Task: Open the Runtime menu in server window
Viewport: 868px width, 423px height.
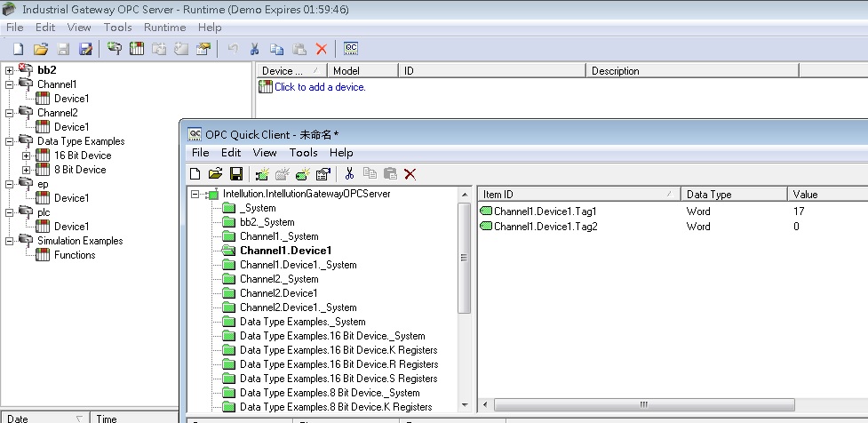Action: pos(164,28)
